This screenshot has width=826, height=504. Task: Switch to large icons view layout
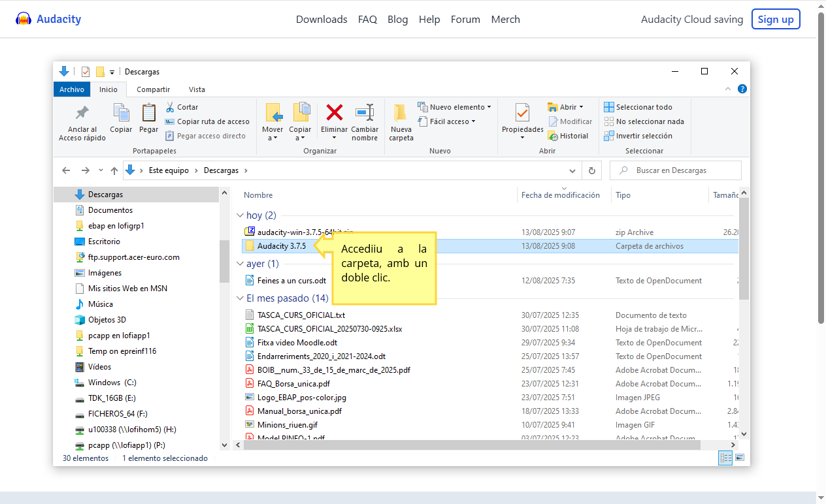click(x=740, y=458)
